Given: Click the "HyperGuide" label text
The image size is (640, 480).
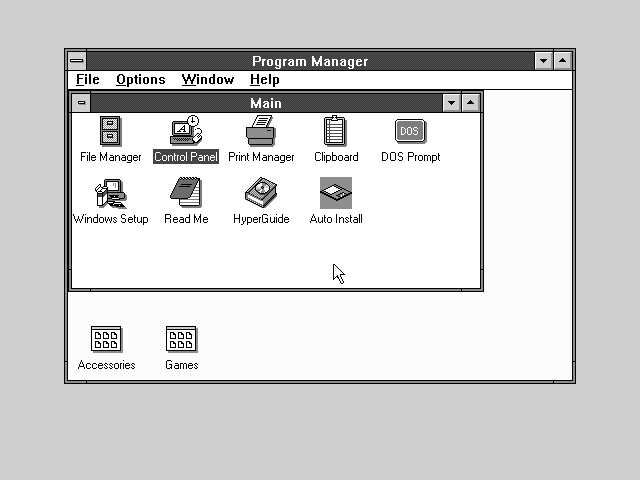Looking at the screenshot, I should (261, 219).
